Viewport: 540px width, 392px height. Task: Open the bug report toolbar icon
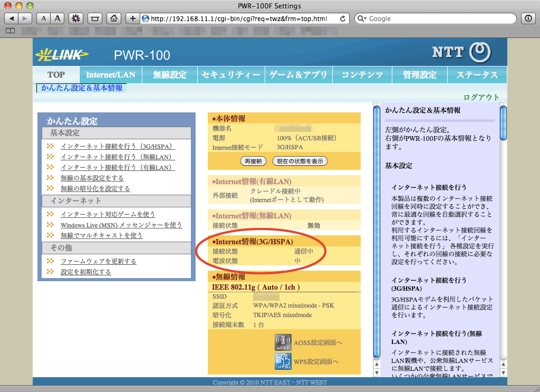[76, 18]
